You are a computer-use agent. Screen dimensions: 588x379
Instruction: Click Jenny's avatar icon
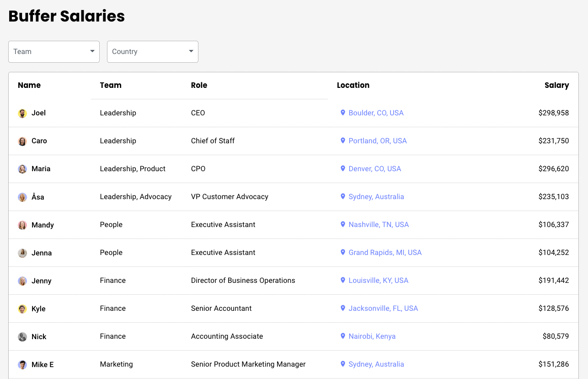coord(22,281)
